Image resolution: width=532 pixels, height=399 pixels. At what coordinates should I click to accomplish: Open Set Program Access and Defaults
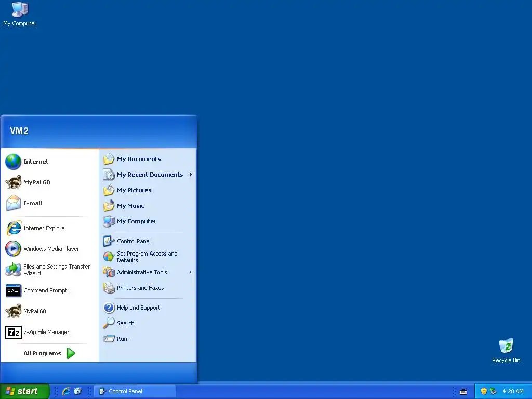coord(148,257)
